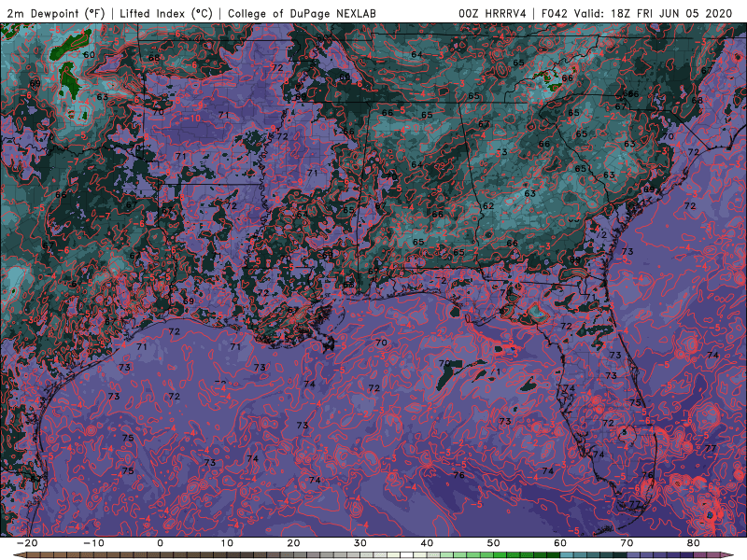Click the '60' color scale label at the bottom
Screen dimensions: 747x560
(560, 543)
